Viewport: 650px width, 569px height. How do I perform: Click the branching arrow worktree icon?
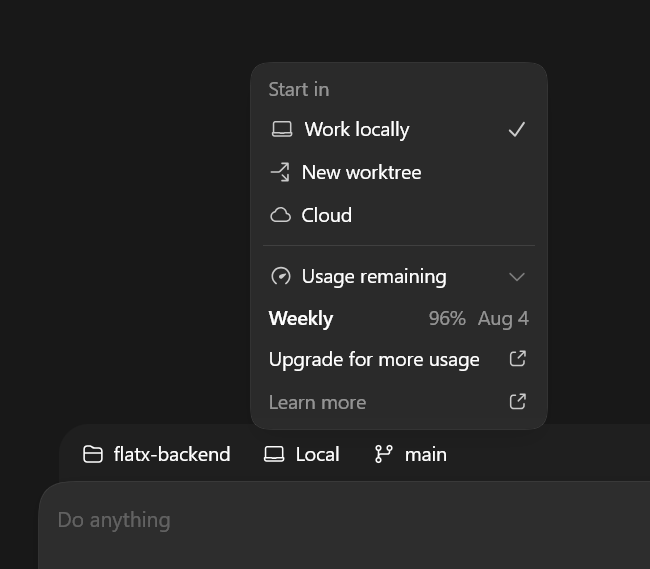click(280, 172)
